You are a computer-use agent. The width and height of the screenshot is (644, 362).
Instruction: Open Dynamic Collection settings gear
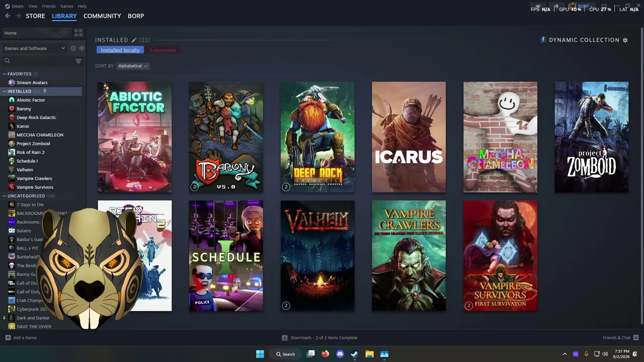(625, 40)
